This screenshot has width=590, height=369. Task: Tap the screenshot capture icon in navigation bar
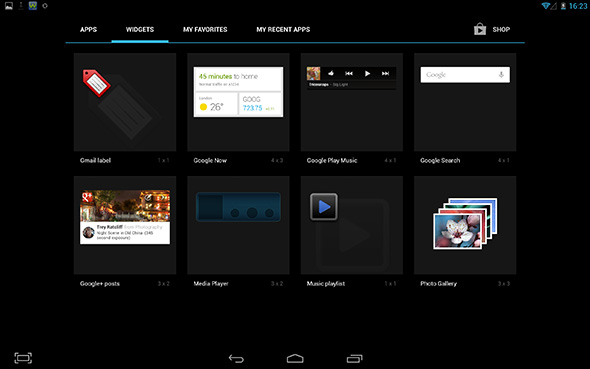coord(23,358)
